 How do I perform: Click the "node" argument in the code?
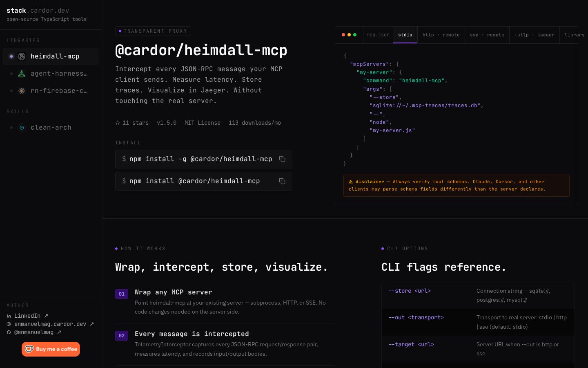click(x=379, y=122)
